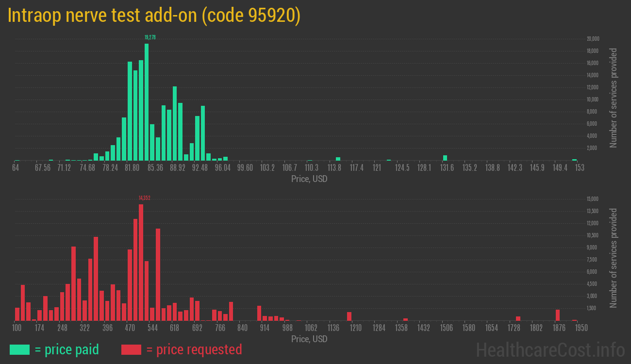The image size is (631, 364).
Task: Click the red bar just left of 1210
Action: [x=349, y=316]
